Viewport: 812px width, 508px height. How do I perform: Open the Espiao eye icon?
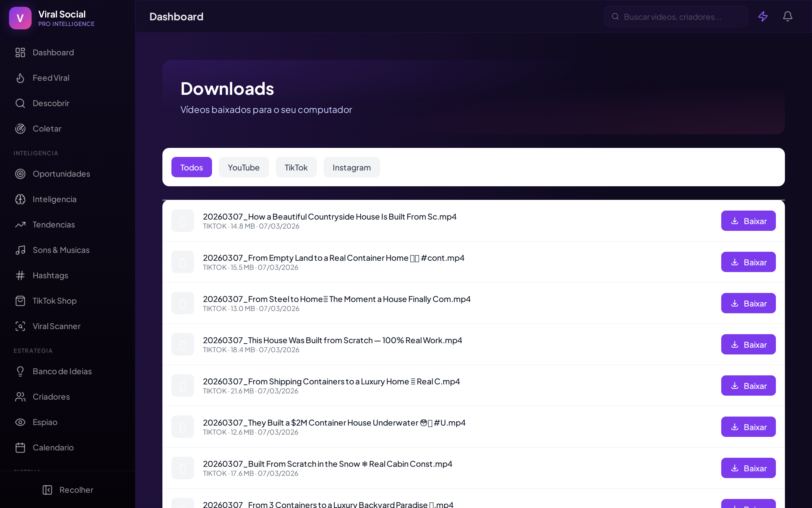tap(20, 422)
